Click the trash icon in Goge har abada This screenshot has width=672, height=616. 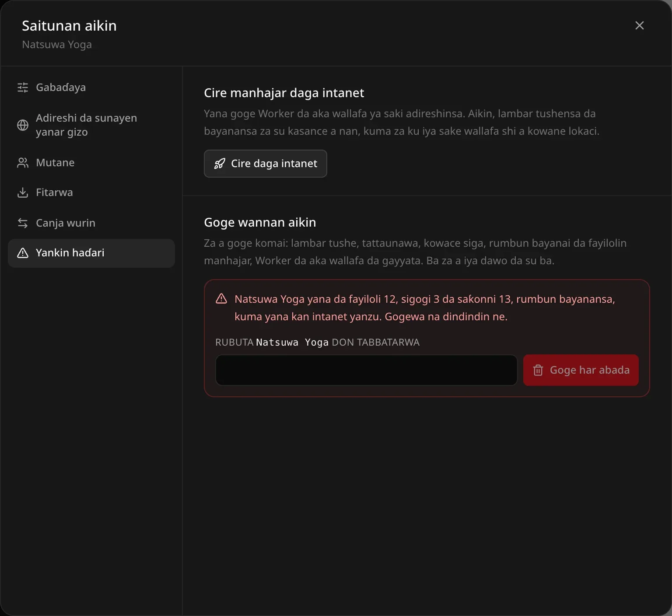click(538, 370)
